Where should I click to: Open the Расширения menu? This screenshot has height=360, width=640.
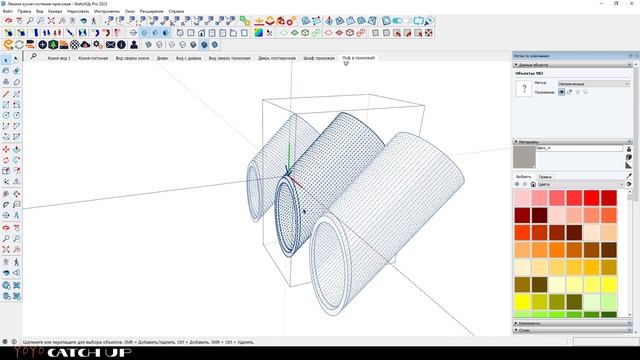(x=151, y=11)
